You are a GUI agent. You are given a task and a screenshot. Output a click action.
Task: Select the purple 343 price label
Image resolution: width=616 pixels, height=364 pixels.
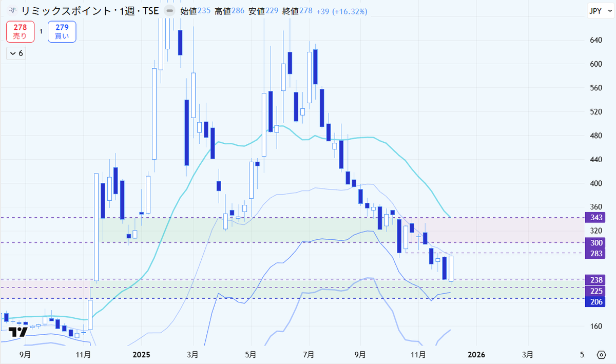click(595, 218)
